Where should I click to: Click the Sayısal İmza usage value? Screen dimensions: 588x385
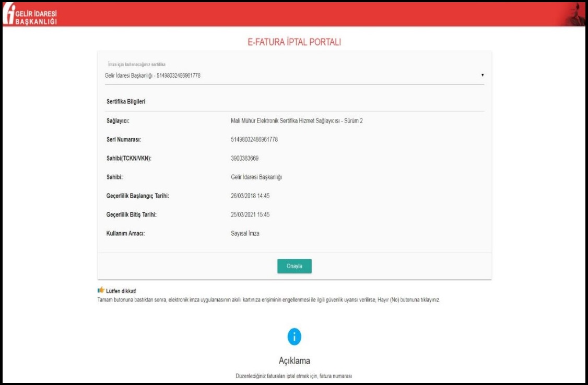245,234
